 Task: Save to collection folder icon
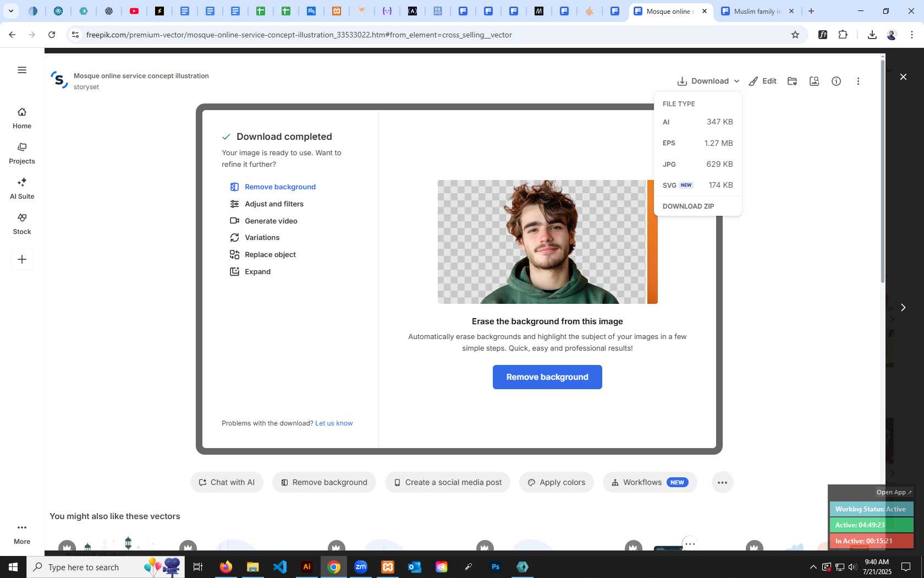pyautogui.click(x=792, y=81)
